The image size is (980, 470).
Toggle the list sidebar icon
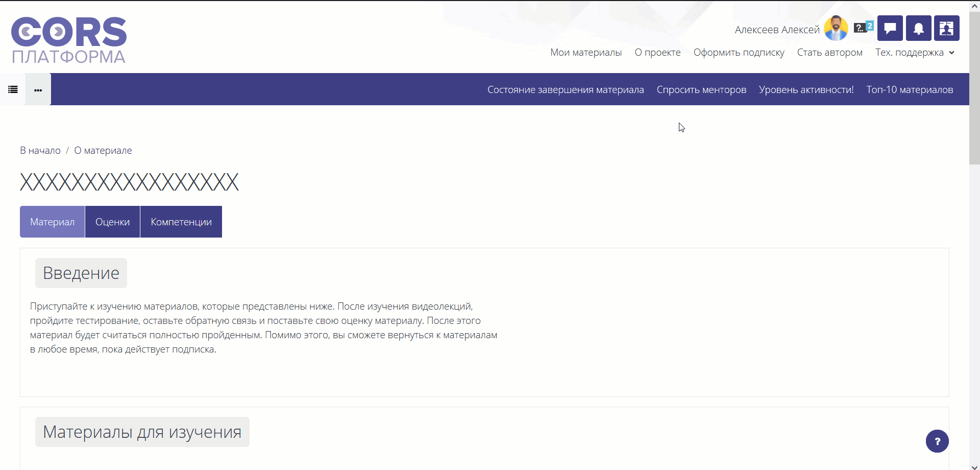click(x=13, y=89)
